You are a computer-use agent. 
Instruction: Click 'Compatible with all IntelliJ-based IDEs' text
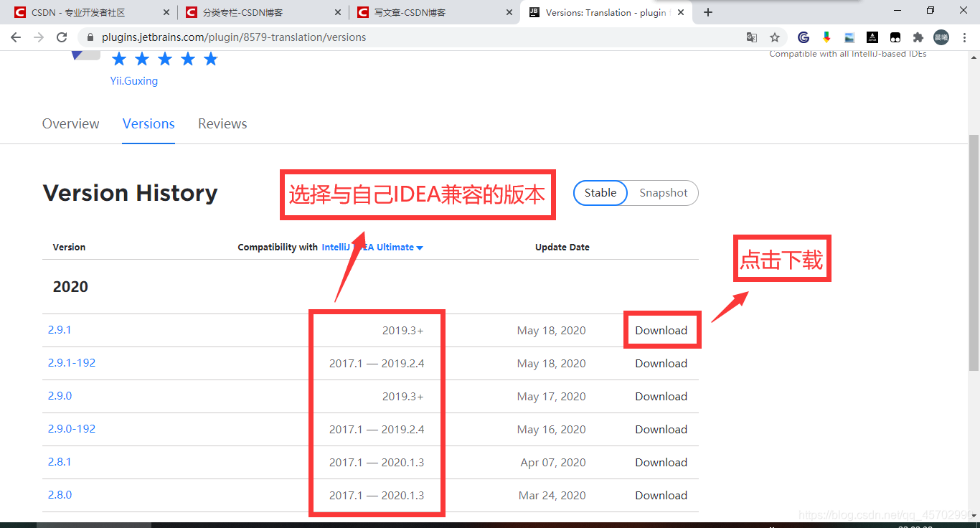(848, 55)
